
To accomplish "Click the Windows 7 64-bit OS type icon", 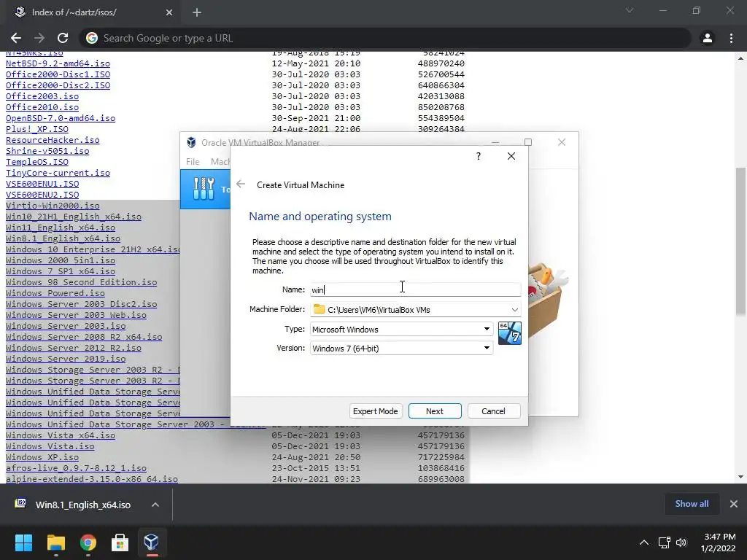I will click(x=509, y=332).
